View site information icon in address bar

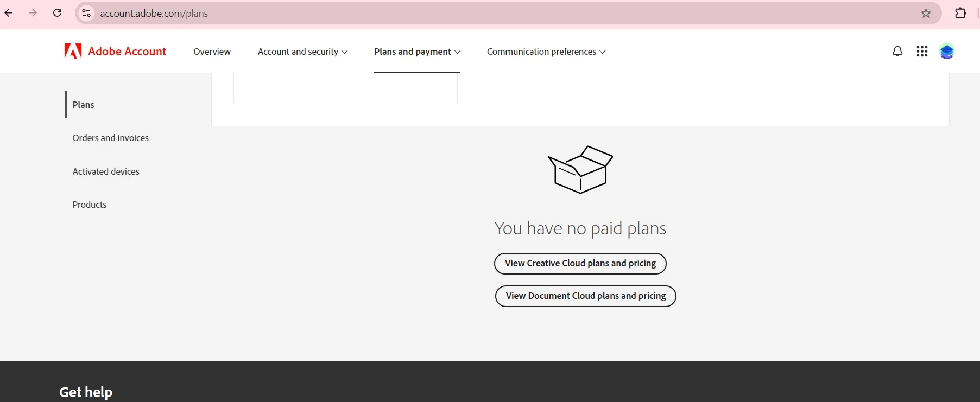pyautogui.click(x=86, y=14)
